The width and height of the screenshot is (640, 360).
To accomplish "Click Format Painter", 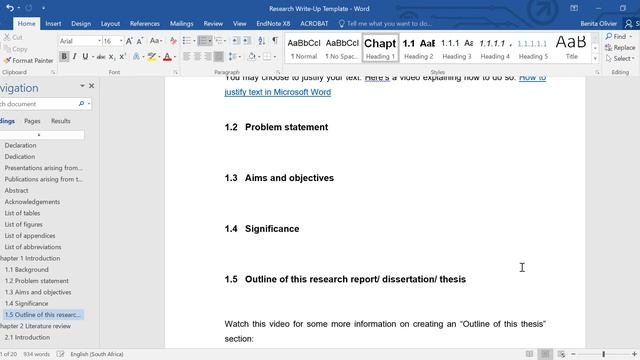I will (29, 60).
